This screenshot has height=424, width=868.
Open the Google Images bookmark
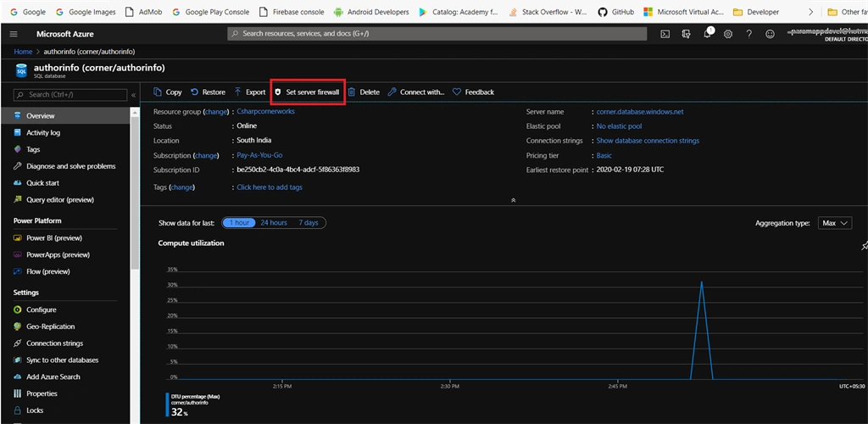pos(85,12)
